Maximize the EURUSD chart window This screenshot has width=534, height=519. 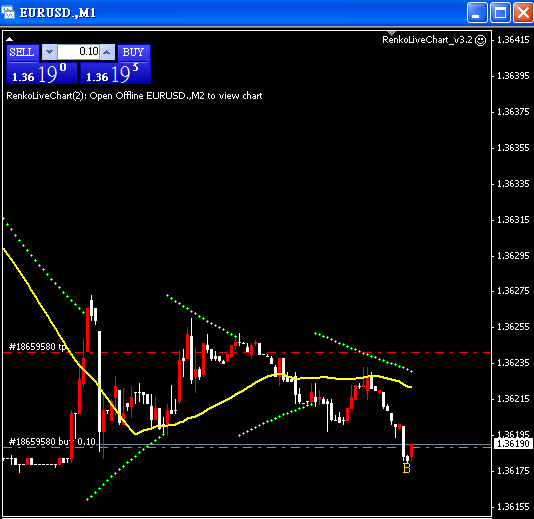coord(500,13)
